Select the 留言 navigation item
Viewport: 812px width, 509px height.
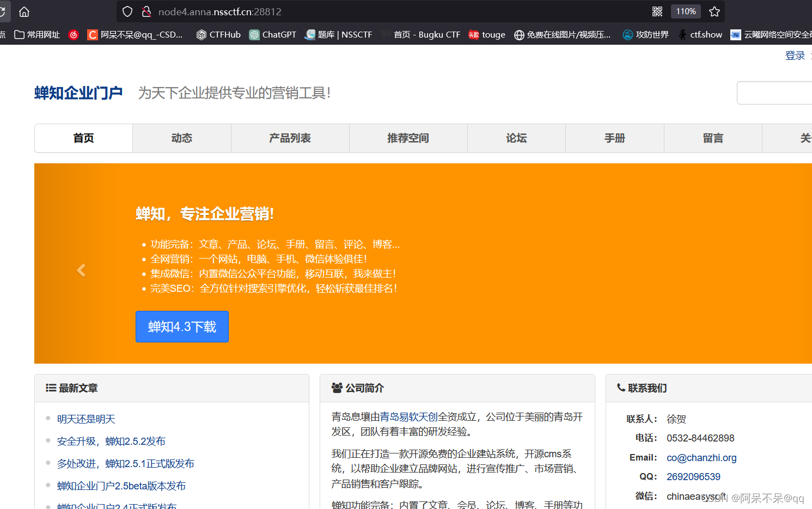[713, 138]
